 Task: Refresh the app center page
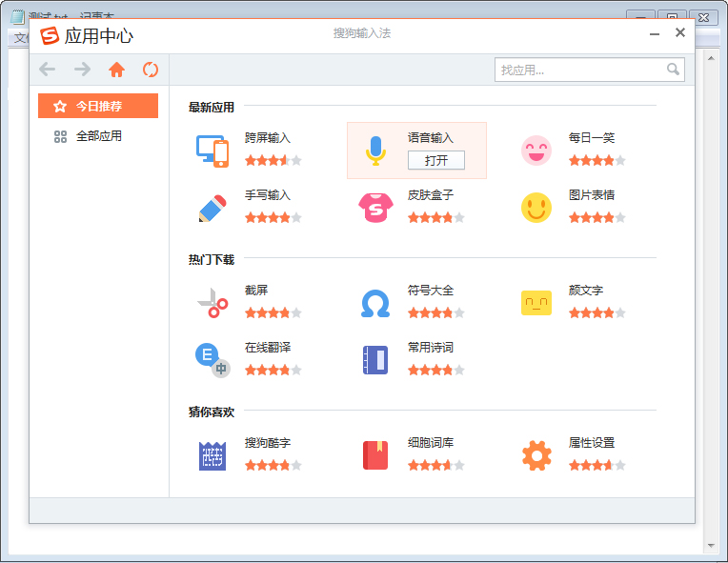pyautogui.click(x=151, y=70)
